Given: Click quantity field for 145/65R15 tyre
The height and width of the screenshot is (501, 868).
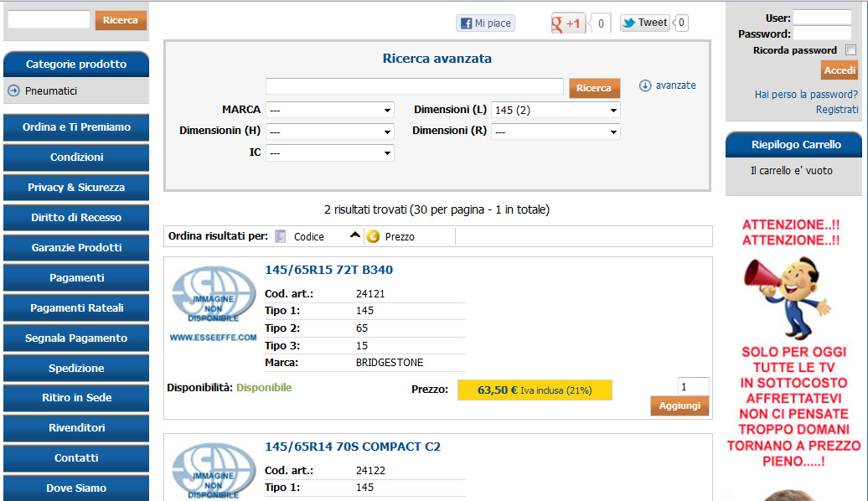Looking at the screenshot, I should pyautogui.click(x=693, y=386).
